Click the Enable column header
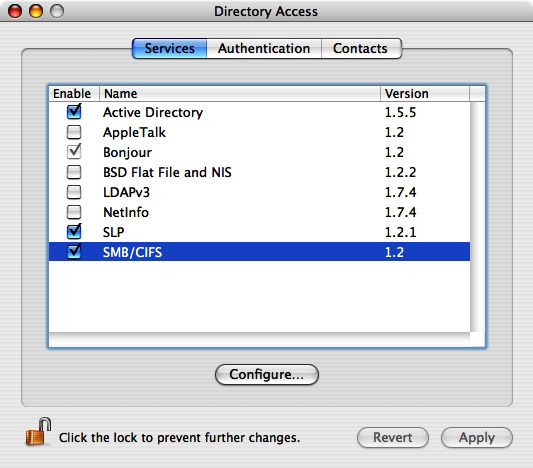The height and width of the screenshot is (468, 533). pyautogui.click(x=74, y=93)
